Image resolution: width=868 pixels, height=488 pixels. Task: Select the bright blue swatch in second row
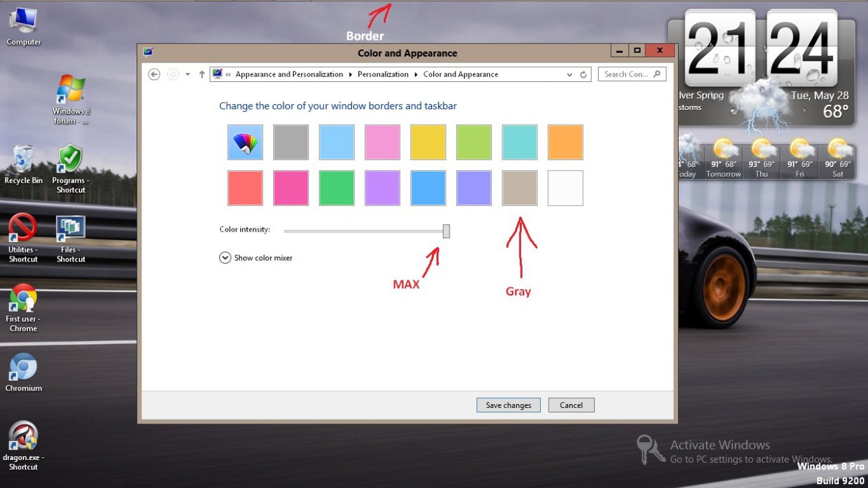click(428, 188)
